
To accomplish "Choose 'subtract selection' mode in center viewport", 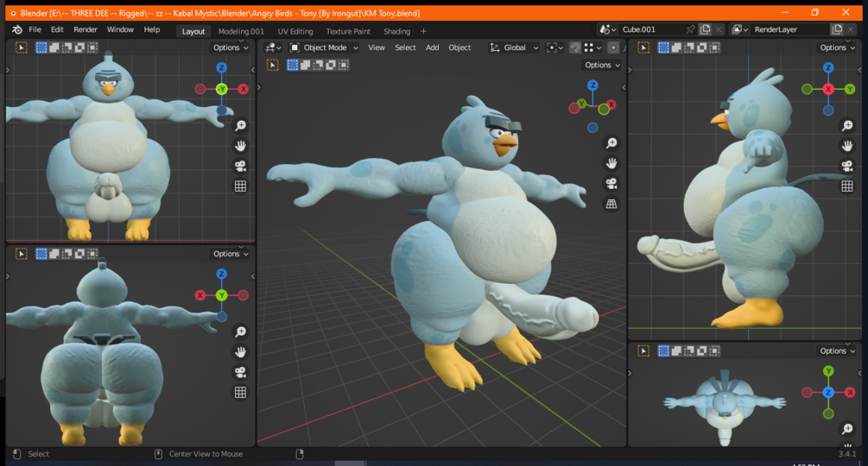I will (x=318, y=66).
